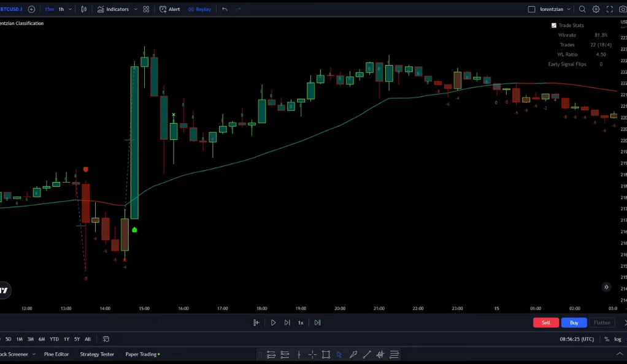Click the red Sell button

click(x=545, y=322)
